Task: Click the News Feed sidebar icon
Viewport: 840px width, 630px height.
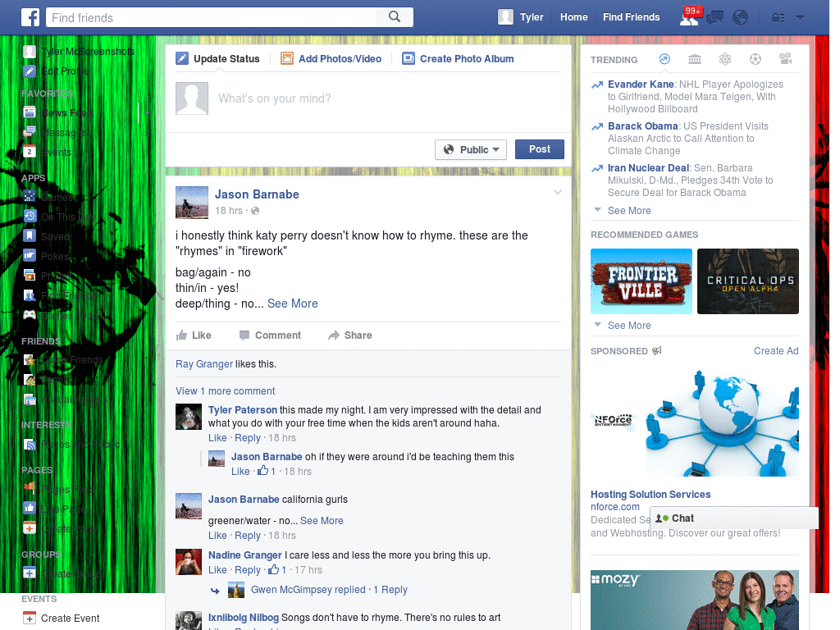Action: [x=30, y=112]
